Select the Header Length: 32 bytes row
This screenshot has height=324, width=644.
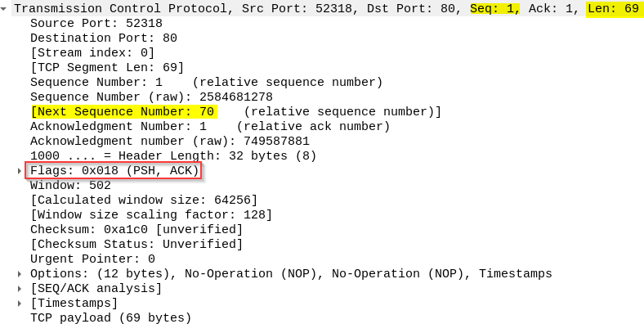tap(173, 156)
